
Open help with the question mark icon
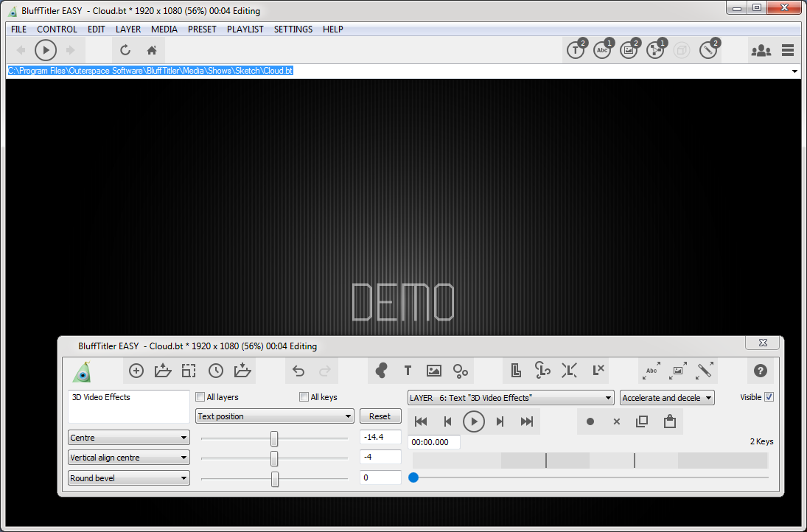point(760,371)
